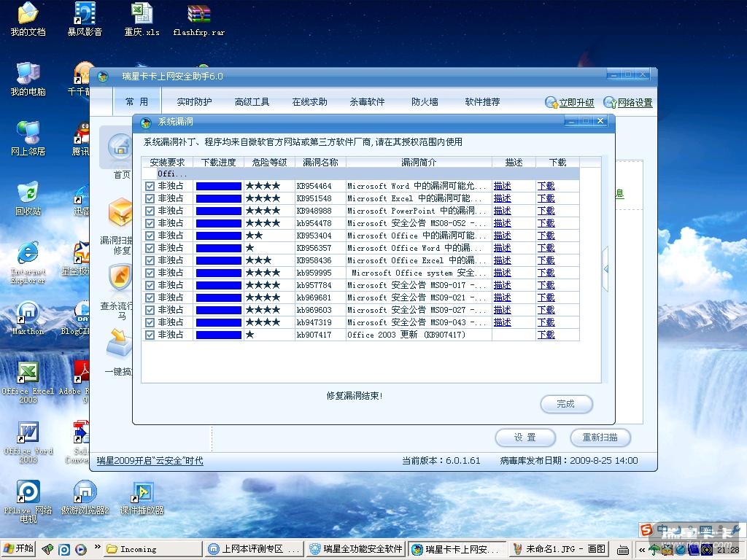Open 描述 link for KB954464

pyautogui.click(x=502, y=186)
